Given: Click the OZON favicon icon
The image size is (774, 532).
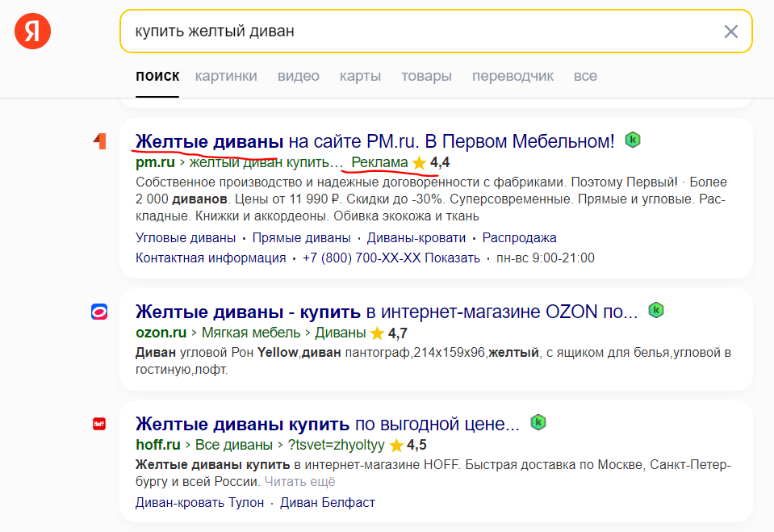Looking at the screenshot, I should tap(99, 312).
